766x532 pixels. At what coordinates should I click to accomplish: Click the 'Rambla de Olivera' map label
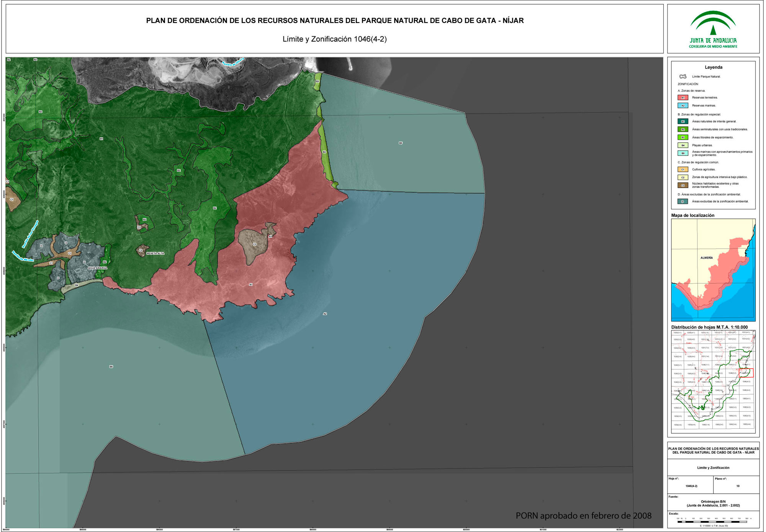(233, 62)
